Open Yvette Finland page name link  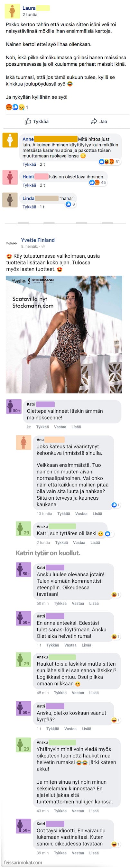[x=38, y=240]
